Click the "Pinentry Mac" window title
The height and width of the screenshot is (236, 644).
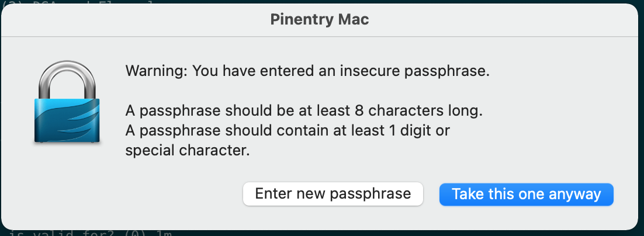319,20
